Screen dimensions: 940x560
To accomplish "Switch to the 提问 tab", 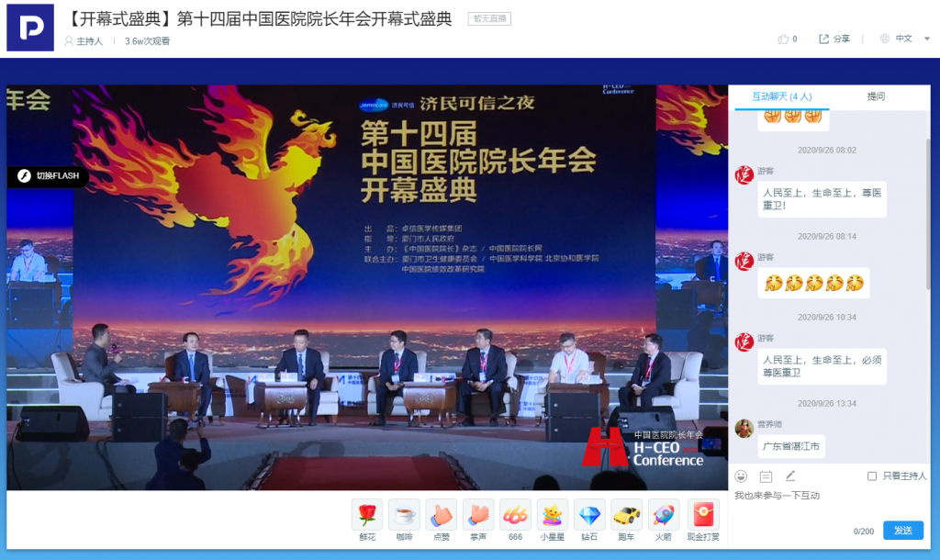I will pyautogui.click(x=876, y=96).
